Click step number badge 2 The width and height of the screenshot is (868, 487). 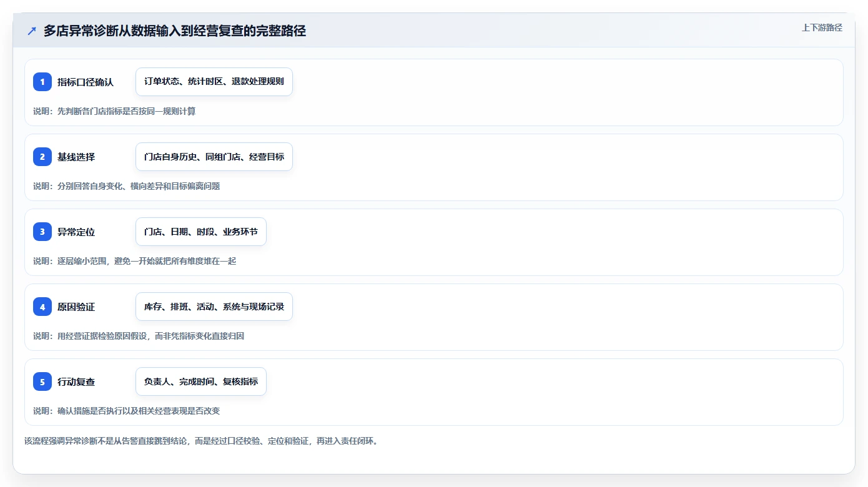click(42, 157)
